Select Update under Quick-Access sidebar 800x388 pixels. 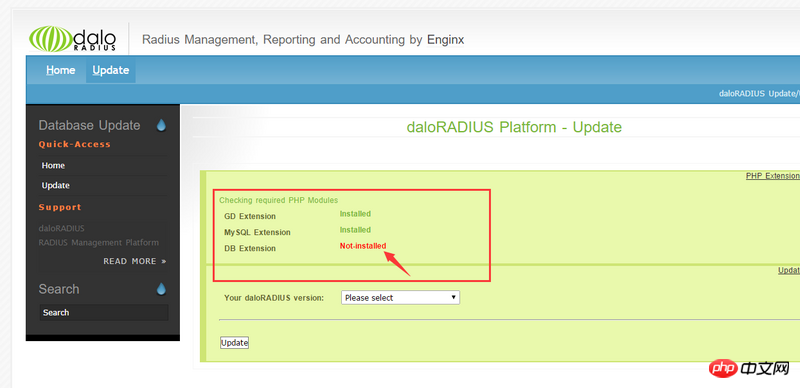pyautogui.click(x=56, y=185)
